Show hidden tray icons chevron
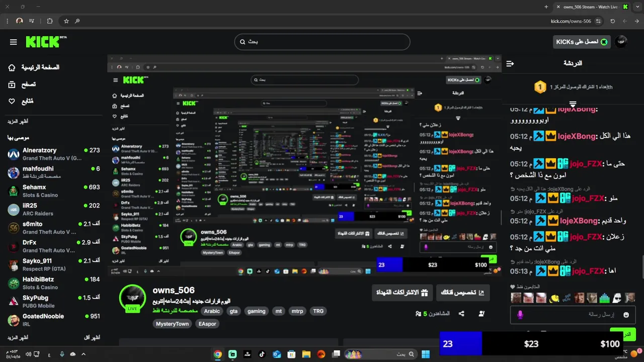644x362 pixels. 84,354
